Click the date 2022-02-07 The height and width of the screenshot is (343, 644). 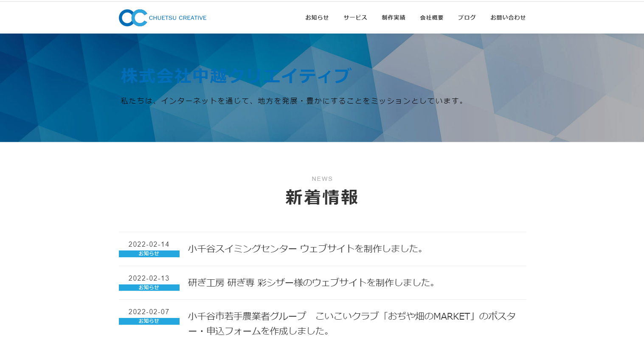149,312
